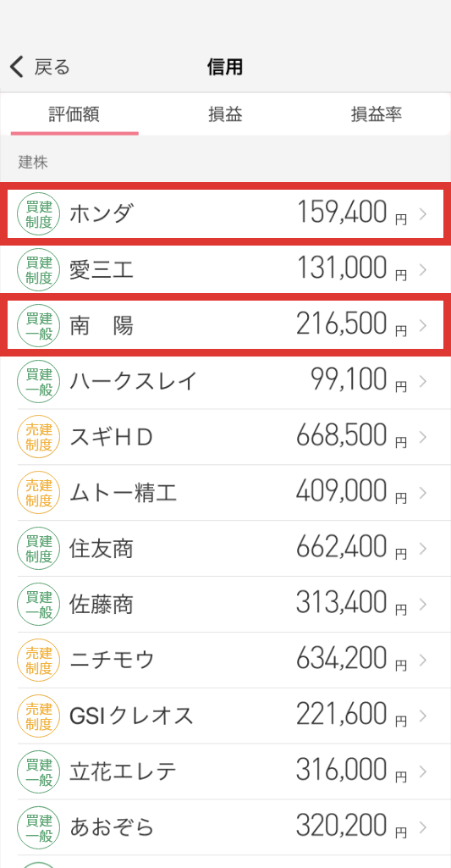Select the 住友商 662,400 円 amount
The width and height of the screenshot is (451, 868).
tap(351, 549)
